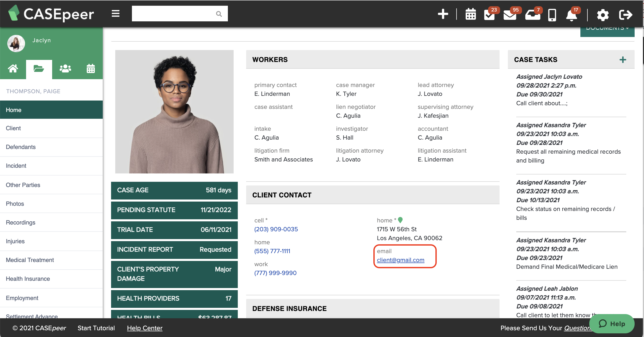Click the DEFENSE INSURANCE section header

click(373, 309)
